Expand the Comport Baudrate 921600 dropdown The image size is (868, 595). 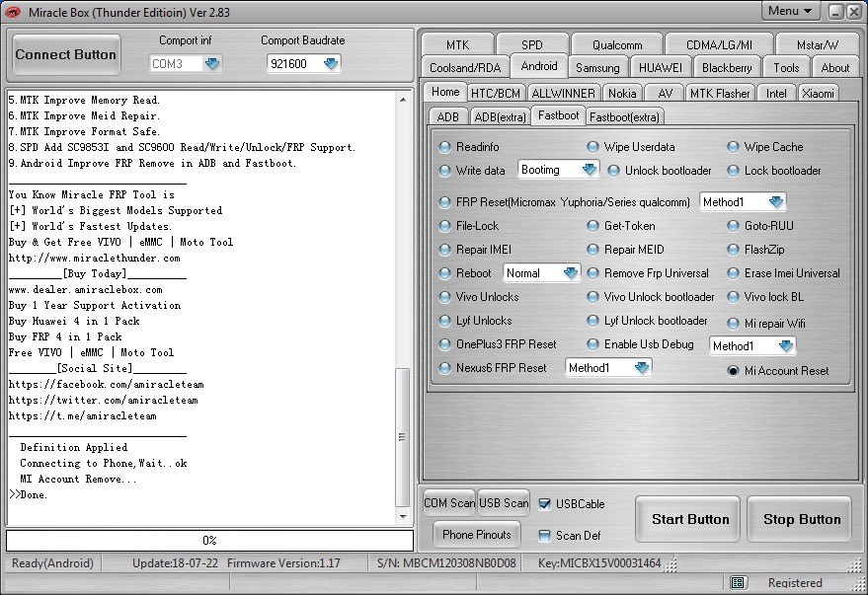[x=331, y=63]
